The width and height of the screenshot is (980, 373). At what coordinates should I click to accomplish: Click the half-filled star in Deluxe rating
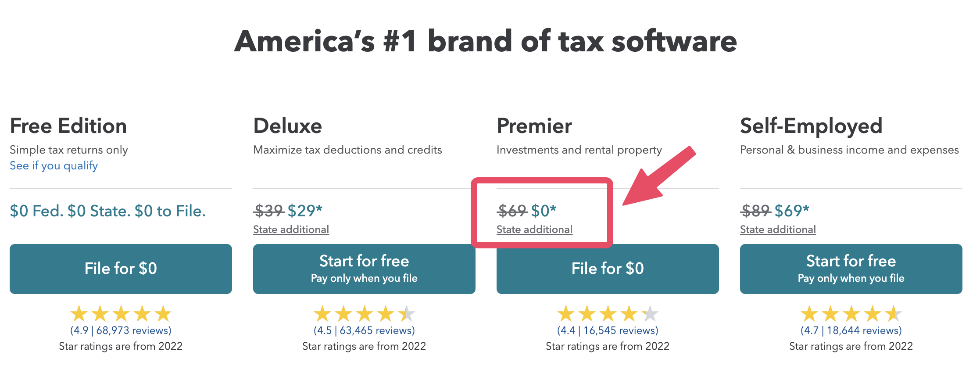pyautogui.click(x=408, y=314)
